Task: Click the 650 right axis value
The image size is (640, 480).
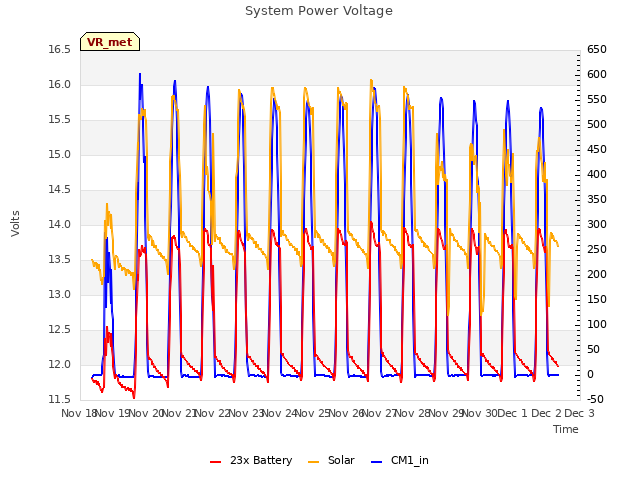Action: [597, 50]
